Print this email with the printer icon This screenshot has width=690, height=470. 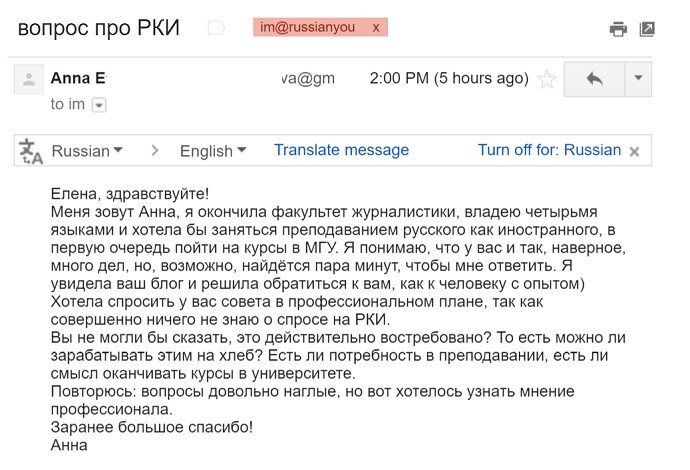point(618,29)
